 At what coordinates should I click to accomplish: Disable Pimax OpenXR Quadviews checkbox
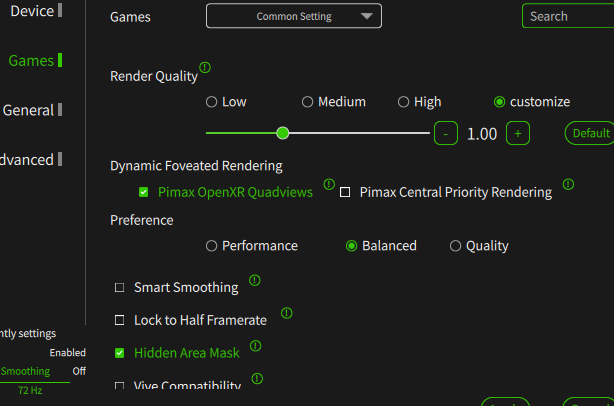pos(144,191)
